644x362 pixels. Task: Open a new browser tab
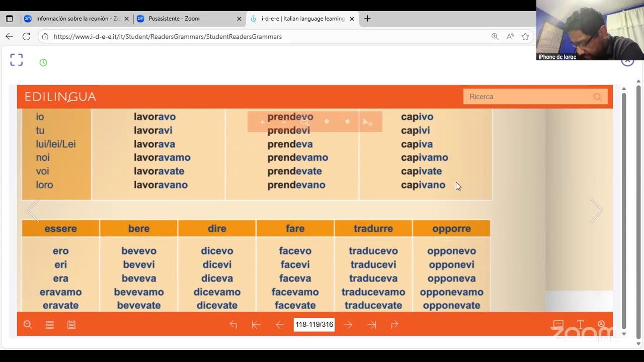pyautogui.click(x=367, y=19)
